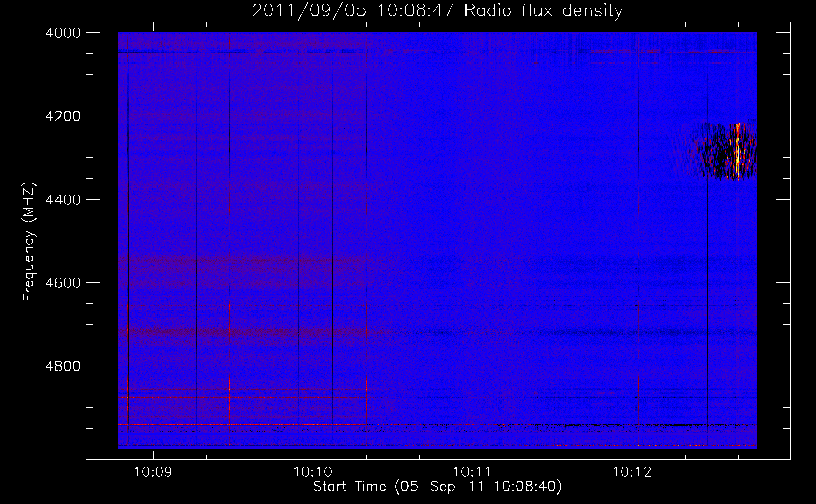Click the 4600 frequency tick label

tap(63, 283)
